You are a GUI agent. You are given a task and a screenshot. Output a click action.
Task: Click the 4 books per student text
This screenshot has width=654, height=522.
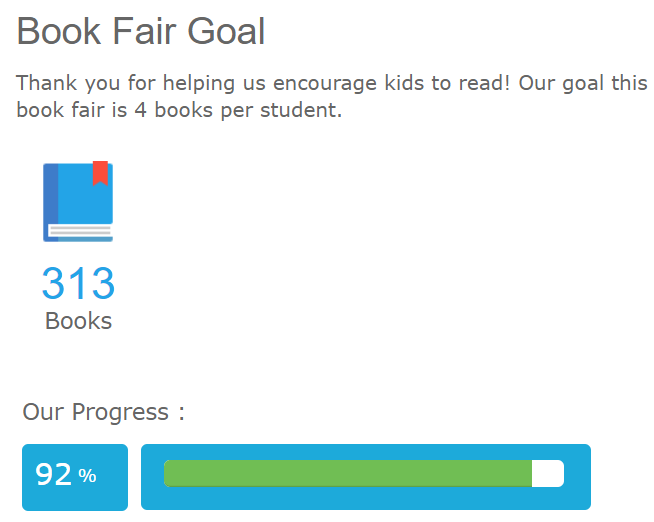(x=238, y=110)
